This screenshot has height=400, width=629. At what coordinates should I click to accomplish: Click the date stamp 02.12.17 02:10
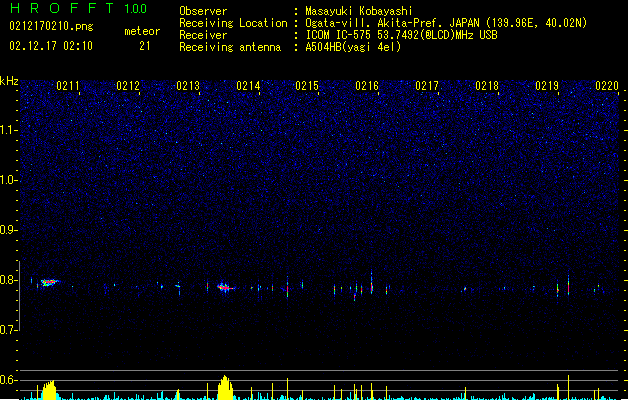(51, 46)
